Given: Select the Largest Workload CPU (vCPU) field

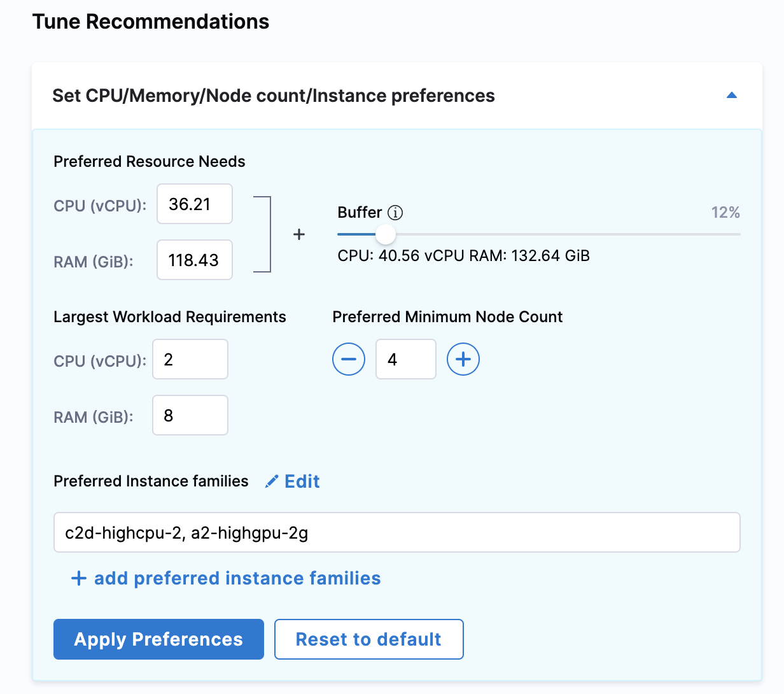Looking at the screenshot, I should click(x=190, y=359).
